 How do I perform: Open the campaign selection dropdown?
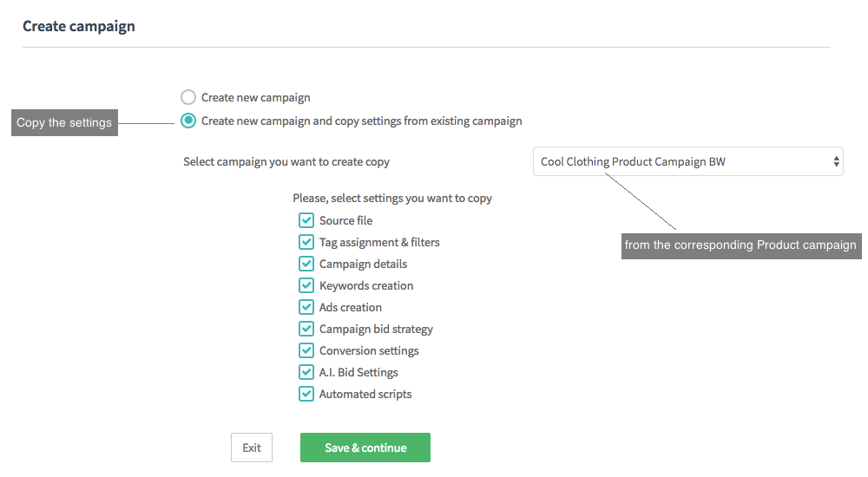click(687, 161)
